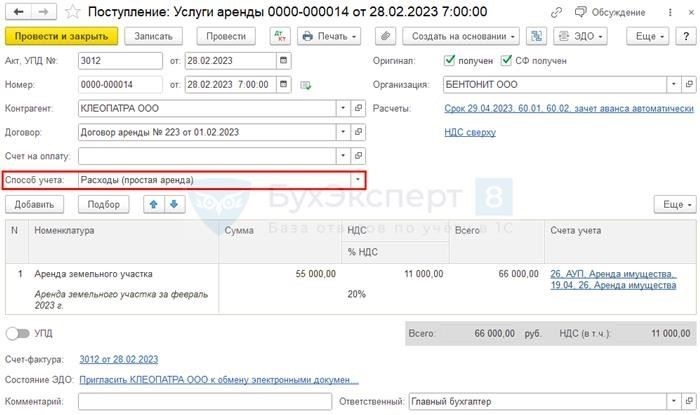The width and height of the screenshot is (700, 415).
Task: Click the Контрагент field КЛЕОПАТРА ООО
Action: pyautogui.click(x=207, y=108)
